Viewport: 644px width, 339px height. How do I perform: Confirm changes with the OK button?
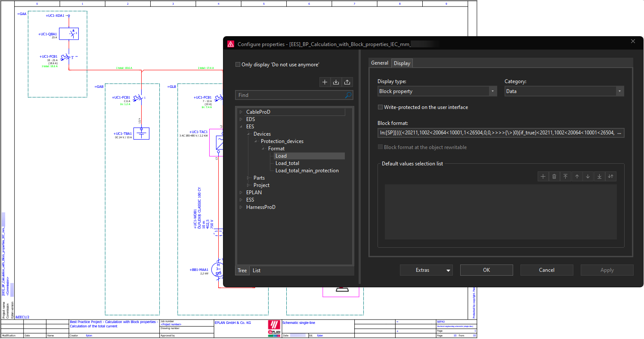[x=486, y=270]
